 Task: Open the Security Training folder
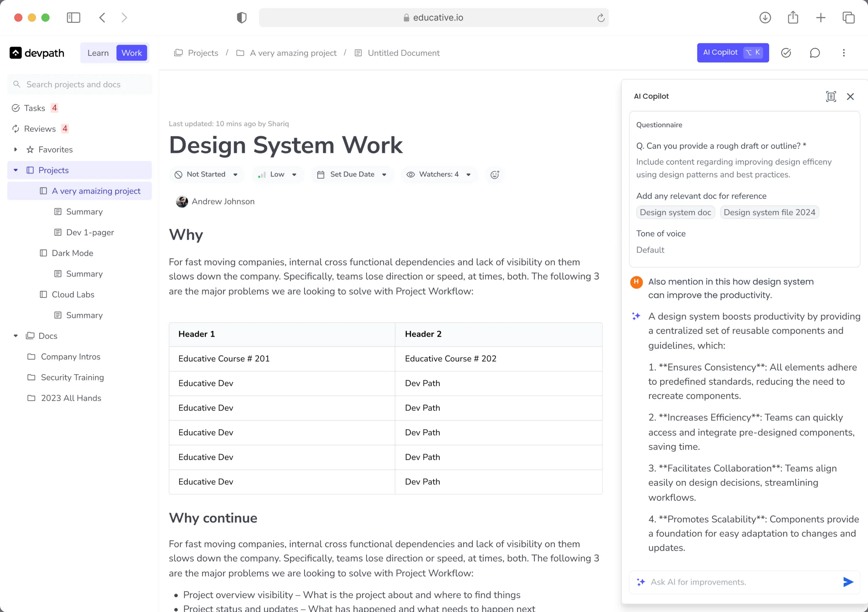coord(66,377)
